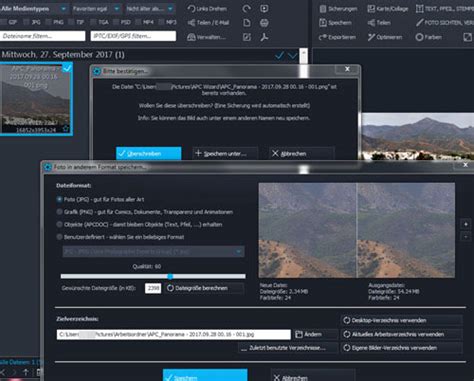
Task: Open the Favoriten egal dropdown
Action: [x=95, y=9]
